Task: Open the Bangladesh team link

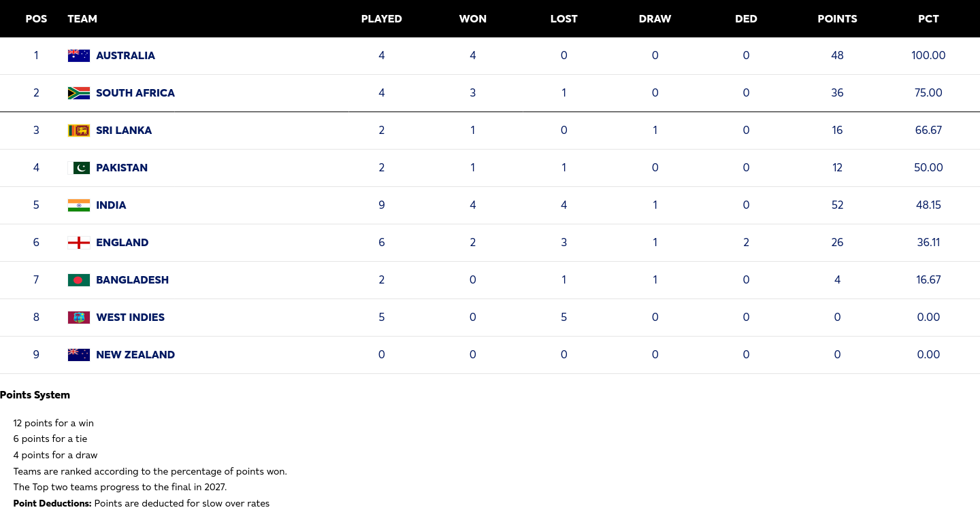Action: point(132,280)
